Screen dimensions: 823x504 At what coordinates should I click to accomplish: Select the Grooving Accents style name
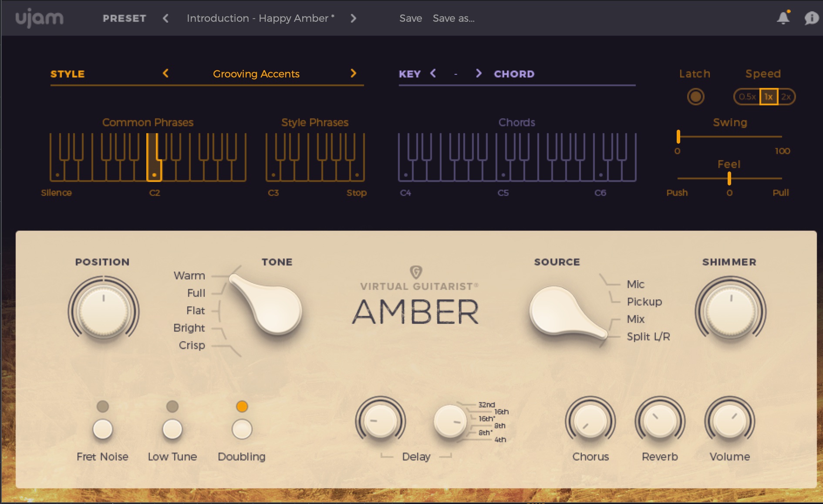(256, 74)
